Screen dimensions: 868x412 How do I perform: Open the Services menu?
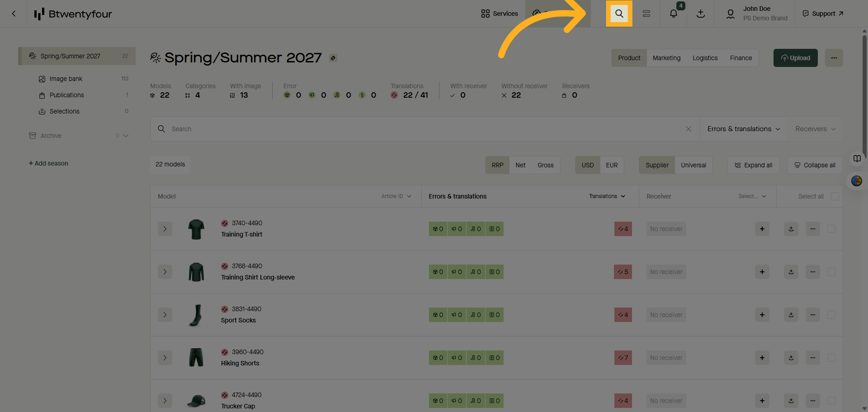[500, 14]
